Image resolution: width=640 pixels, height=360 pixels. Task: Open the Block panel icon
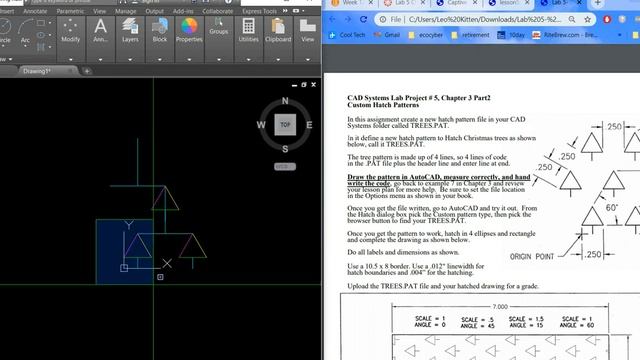click(x=160, y=31)
